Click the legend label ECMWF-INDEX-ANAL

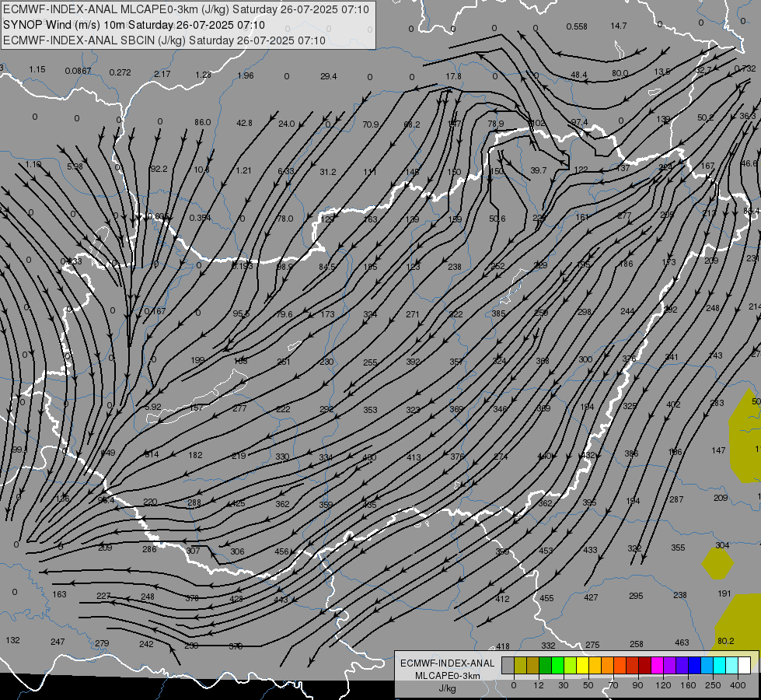coord(448,663)
